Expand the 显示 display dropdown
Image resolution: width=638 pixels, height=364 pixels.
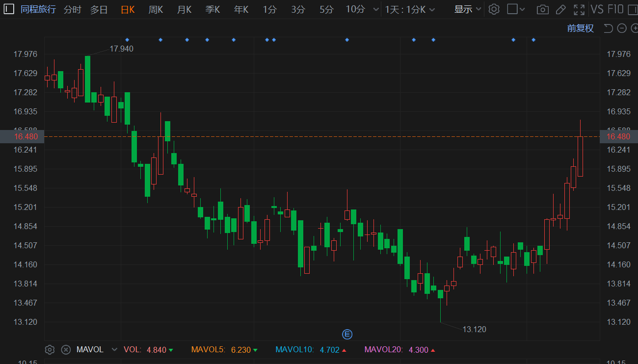[x=467, y=9]
